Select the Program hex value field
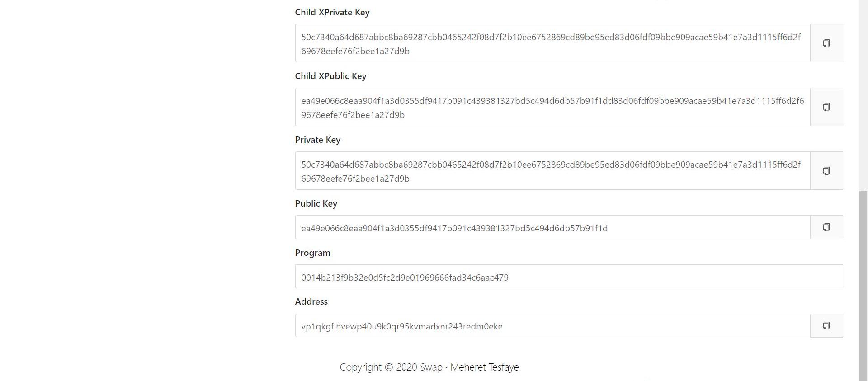Screen dimensions: 868x381 point(569,277)
